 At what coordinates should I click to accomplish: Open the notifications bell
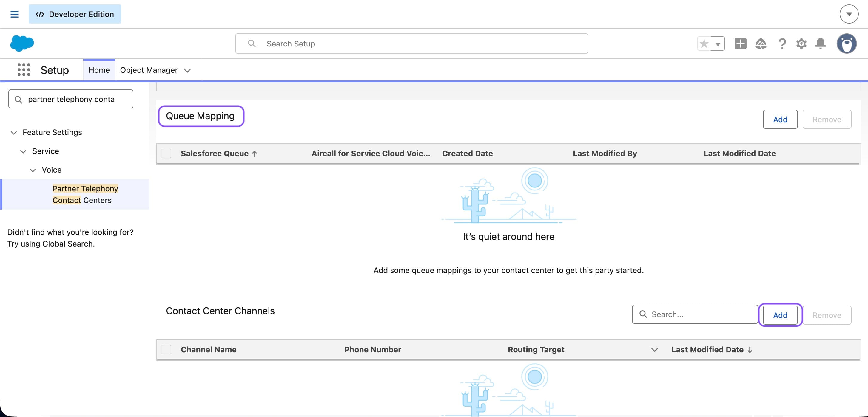(x=821, y=44)
